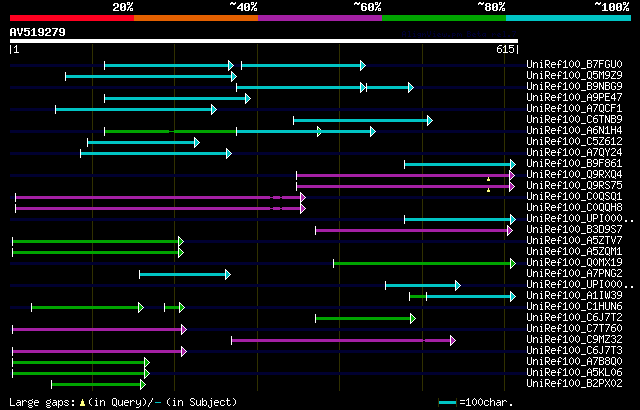Open the UniRef100_B7FGU0 hit label
The width and height of the screenshot is (640, 410).
pyautogui.click(x=574, y=64)
